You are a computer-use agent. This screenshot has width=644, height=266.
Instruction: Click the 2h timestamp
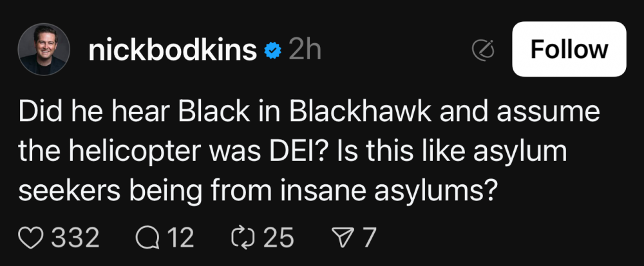coord(304,50)
